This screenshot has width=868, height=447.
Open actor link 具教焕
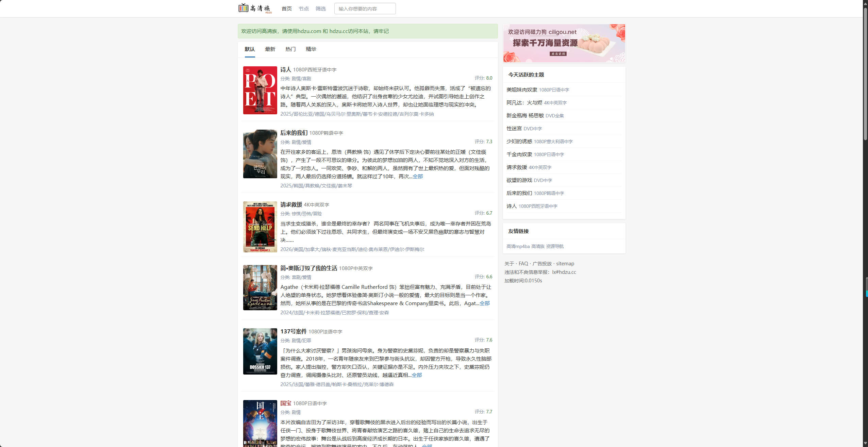point(313,186)
